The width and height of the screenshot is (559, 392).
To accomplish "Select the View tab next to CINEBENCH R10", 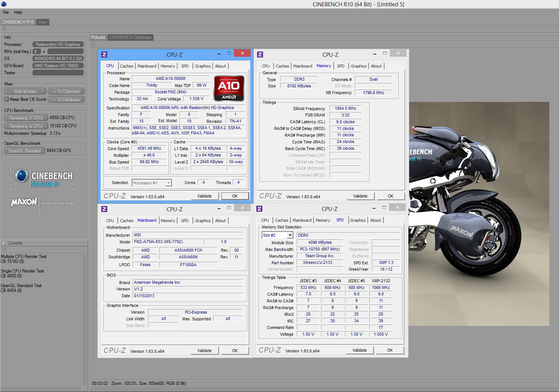I will pos(43,22).
